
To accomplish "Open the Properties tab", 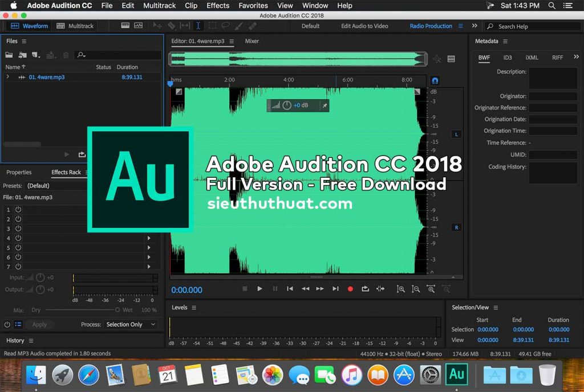I will 19,172.
